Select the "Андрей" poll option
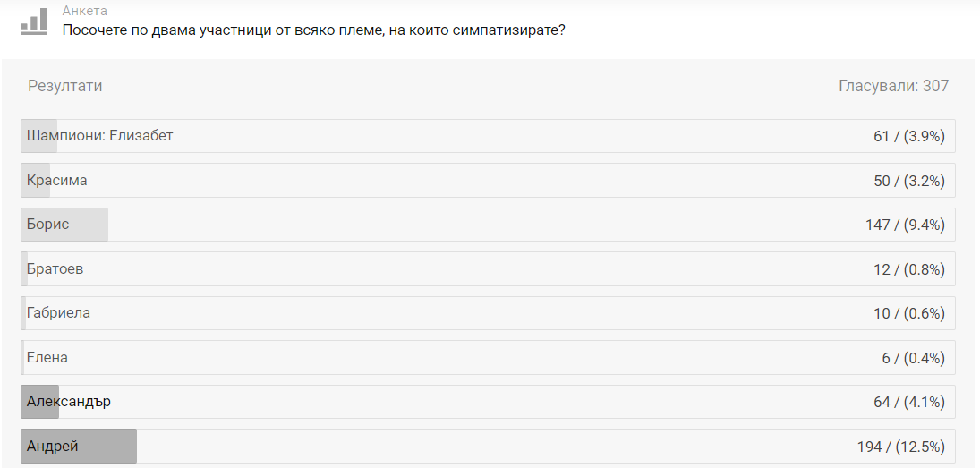This screenshot has height=468, width=980. (x=53, y=446)
